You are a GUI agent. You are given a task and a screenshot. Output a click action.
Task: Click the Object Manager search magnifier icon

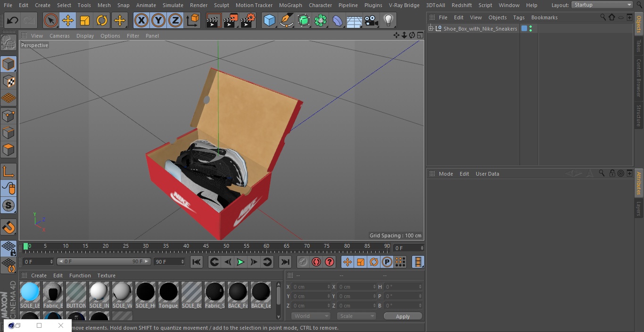click(603, 17)
